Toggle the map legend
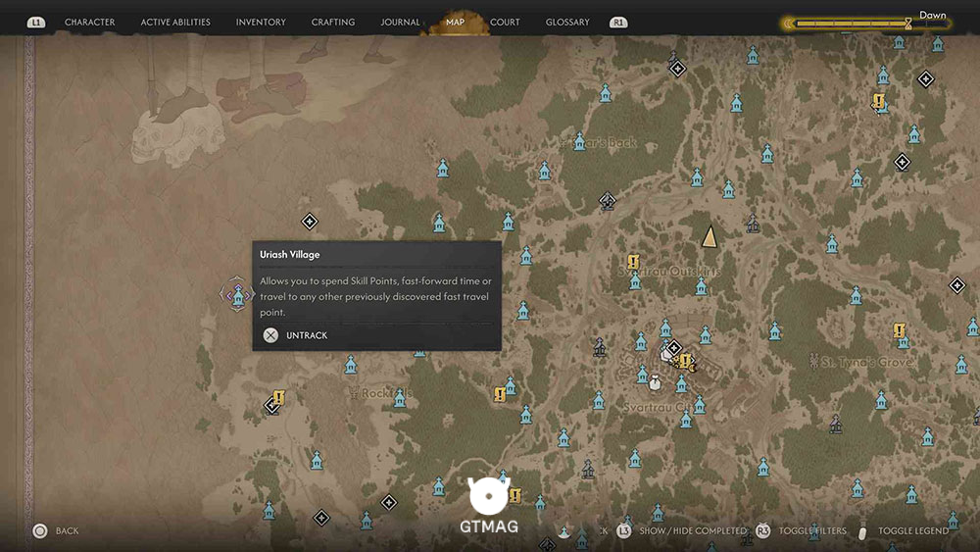 tap(904, 530)
